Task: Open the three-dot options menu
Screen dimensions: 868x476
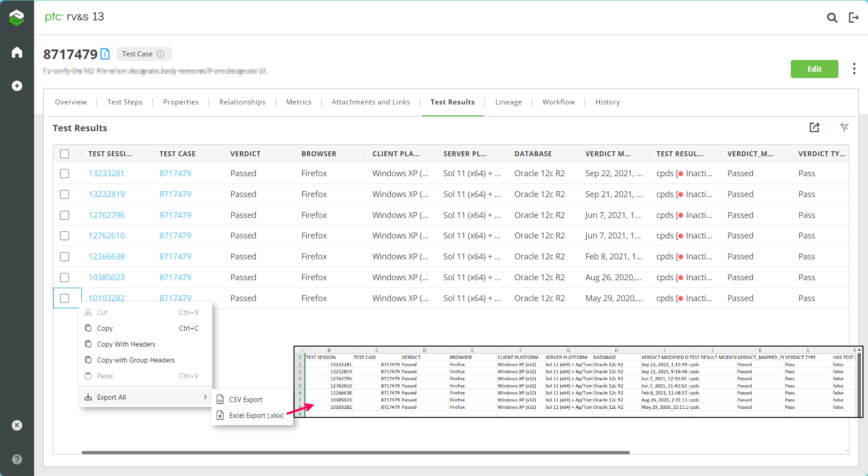Action: 854,69
